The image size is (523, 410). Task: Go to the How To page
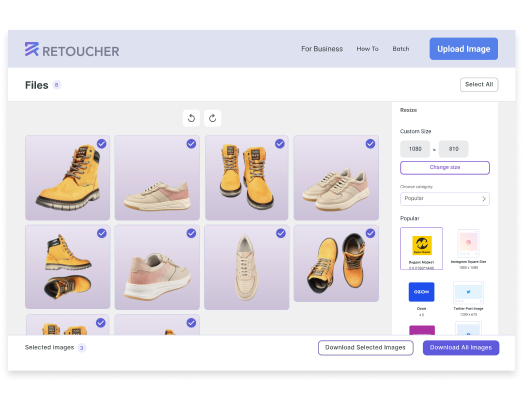click(367, 49)
